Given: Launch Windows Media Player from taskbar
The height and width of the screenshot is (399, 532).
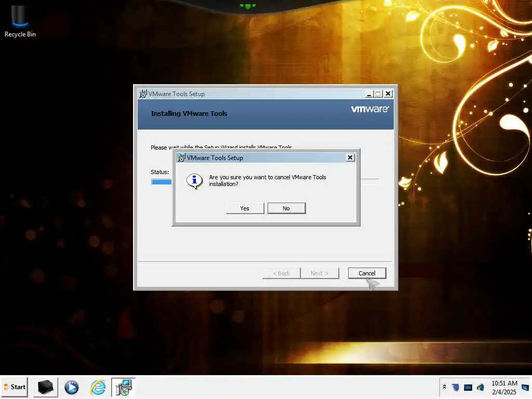Looking at the screenshot, I should click(x=72, y=387).
